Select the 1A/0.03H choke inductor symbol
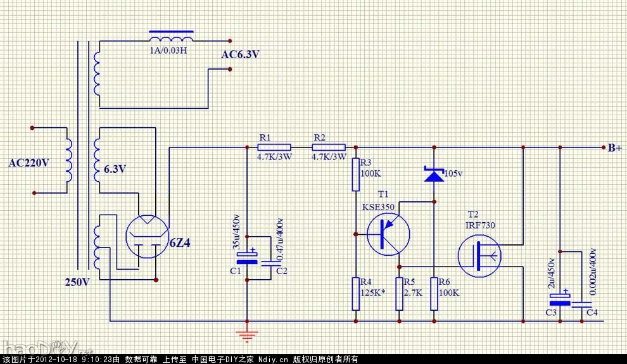The image size is (627, 364). pos(171,37)
